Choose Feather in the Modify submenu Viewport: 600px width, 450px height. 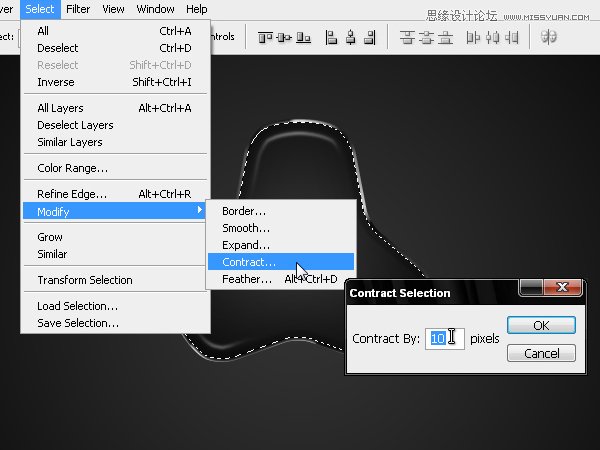pyautogui.click(x=281, y=279)
